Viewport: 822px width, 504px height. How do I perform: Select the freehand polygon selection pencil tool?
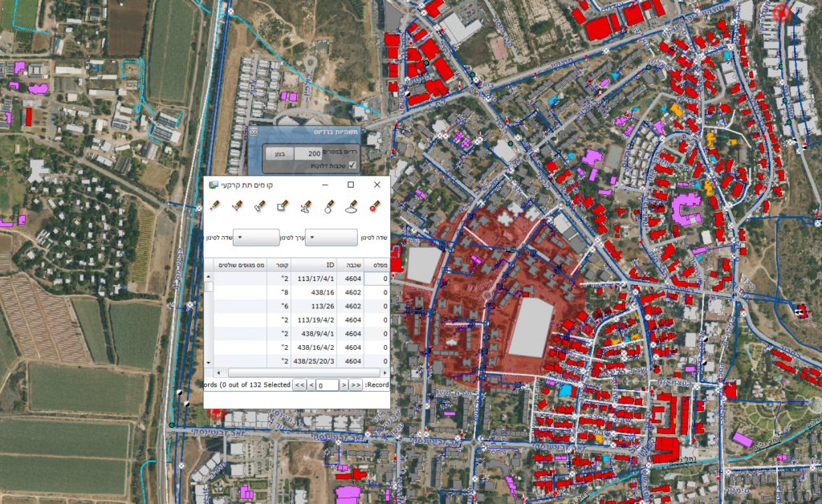305,206
